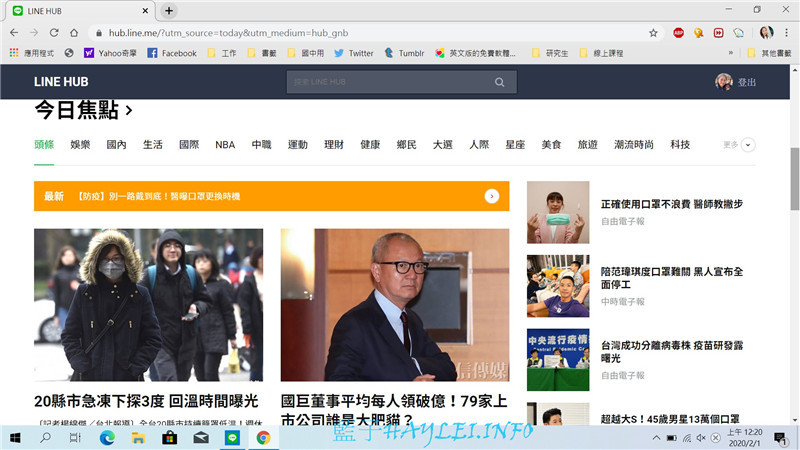Open the 線上課程 bookmark folder
Image resolution: width=800 pixels, height=450 pixels.
[x=601, y=53]
